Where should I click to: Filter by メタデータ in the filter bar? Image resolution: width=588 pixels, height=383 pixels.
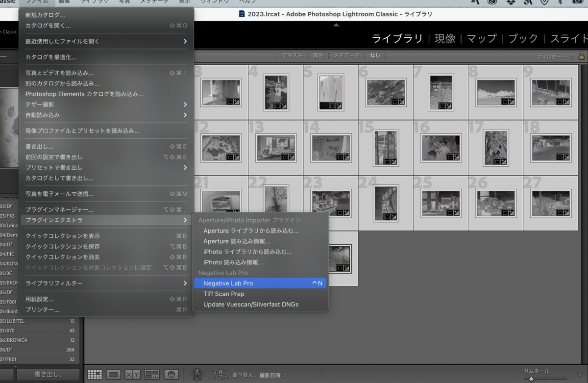tap(346, 56)
